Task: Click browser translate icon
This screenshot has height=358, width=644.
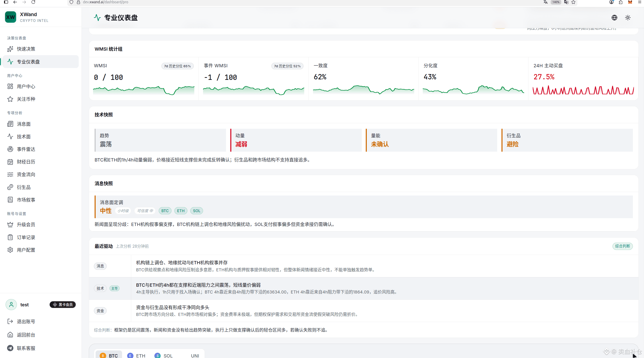Action: [x=545, y=2]
